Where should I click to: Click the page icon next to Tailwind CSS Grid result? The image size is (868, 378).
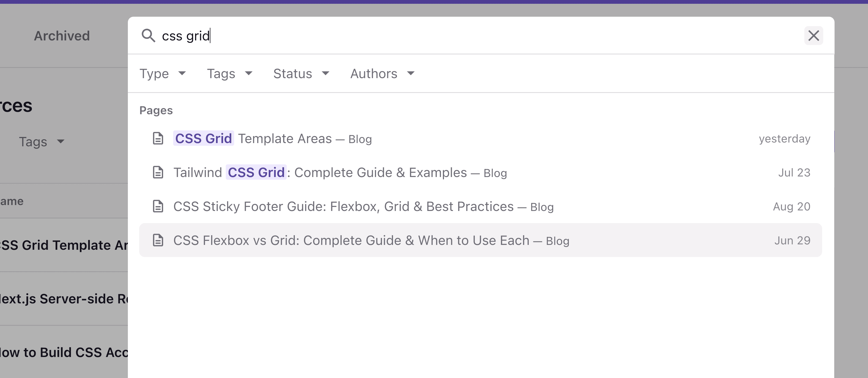(158, 173)
